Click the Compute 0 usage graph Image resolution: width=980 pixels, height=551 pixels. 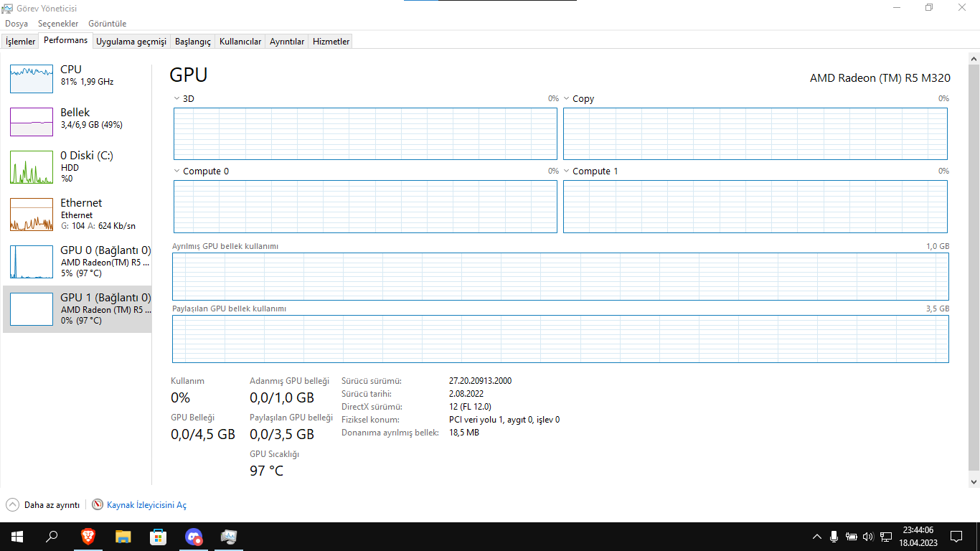(x=365, y=207)
